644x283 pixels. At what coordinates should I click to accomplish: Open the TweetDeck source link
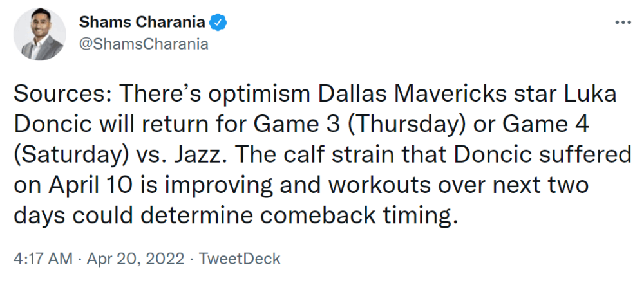239,259
